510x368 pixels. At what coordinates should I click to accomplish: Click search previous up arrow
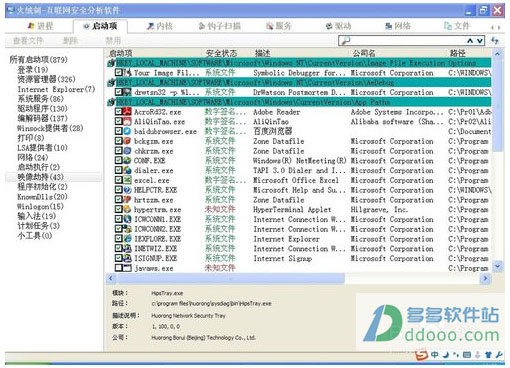coord(470,41)
